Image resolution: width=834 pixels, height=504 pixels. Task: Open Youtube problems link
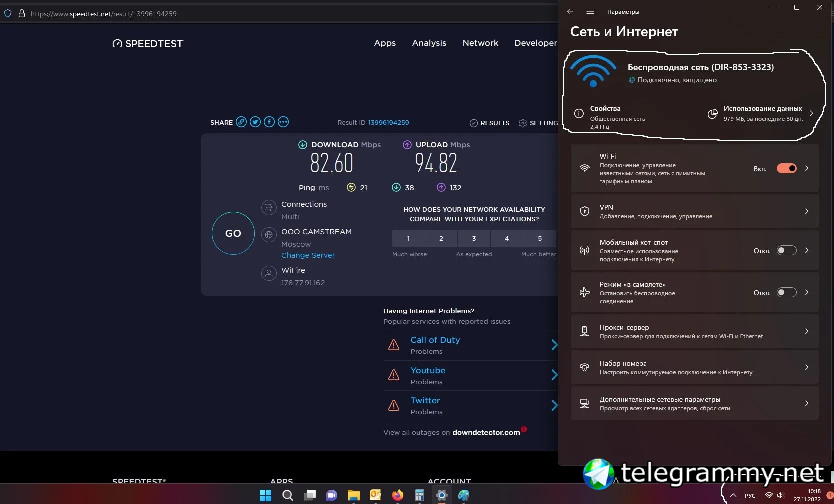[x=428, y=370]
